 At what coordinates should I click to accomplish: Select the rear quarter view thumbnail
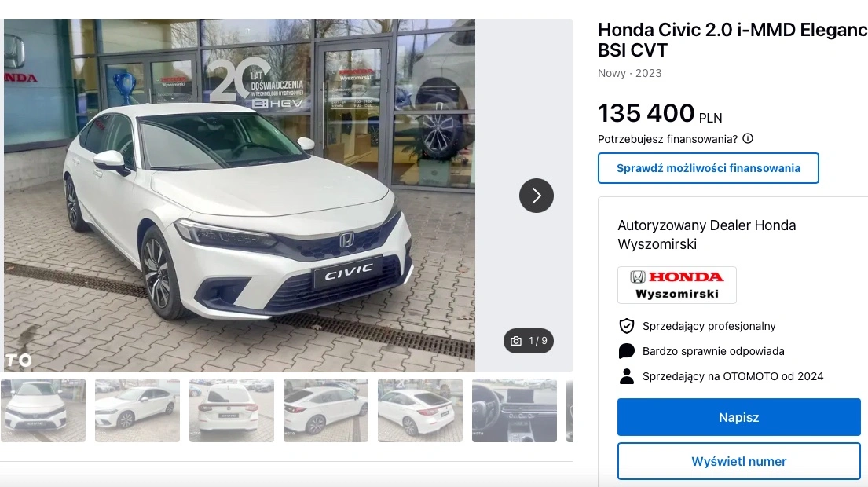coord(325,410)
